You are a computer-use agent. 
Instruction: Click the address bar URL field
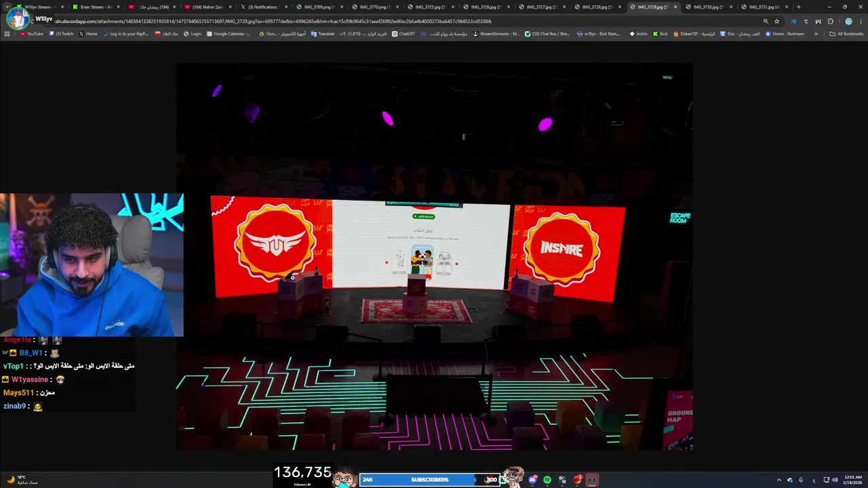pos(407,21)
